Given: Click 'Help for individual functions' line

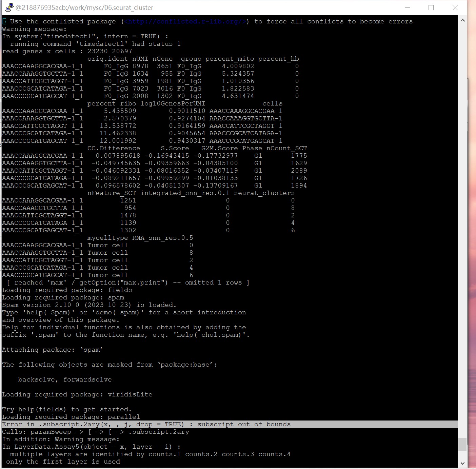Looking at the screenshot, I should click(x=124, y=327).
